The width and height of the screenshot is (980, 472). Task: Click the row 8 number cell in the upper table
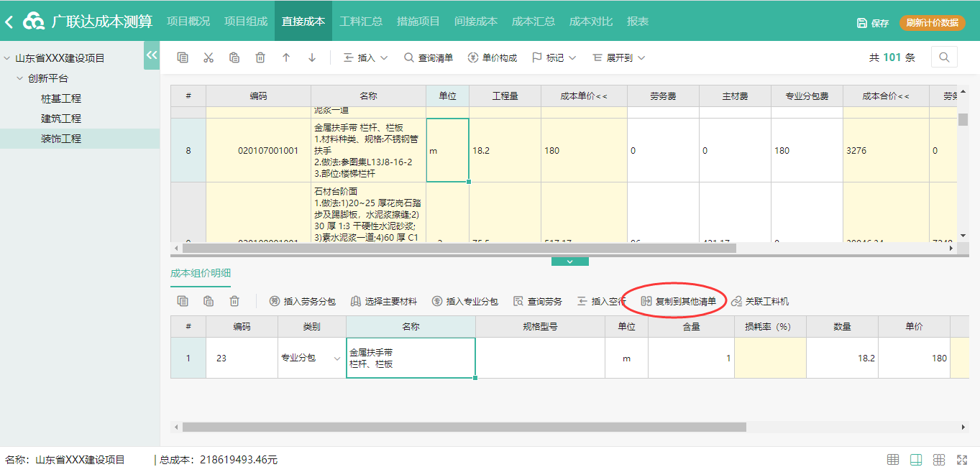[188, 151]
